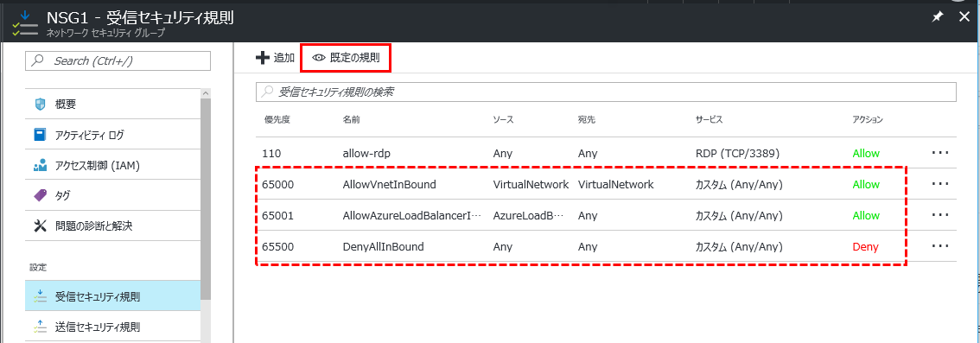Focus the Search (Ctrl+/) box
Image resolution: width=980 pixels, height=343 pixels.
[x=118, y=60]
